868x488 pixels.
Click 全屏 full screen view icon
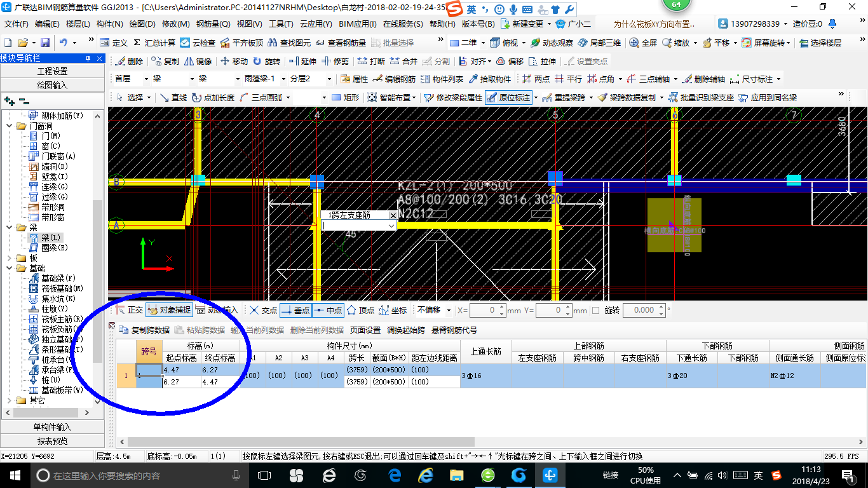coord(643,43)
